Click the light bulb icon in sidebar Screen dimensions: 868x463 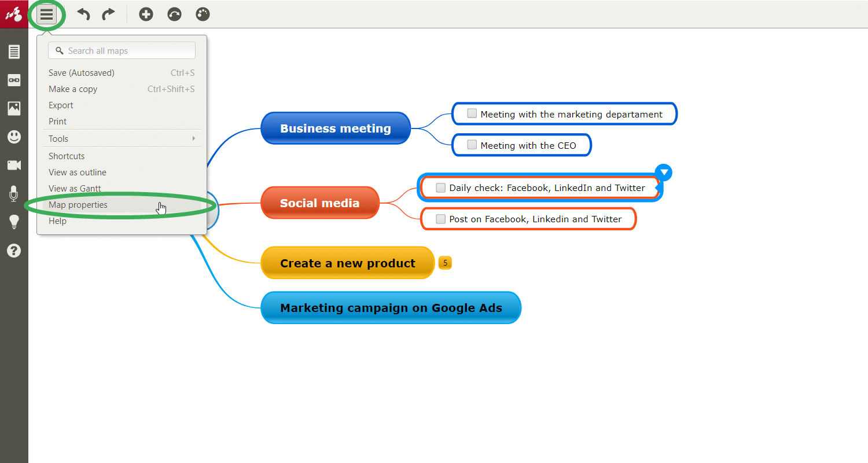pyautogui.click(x=14, y=222)
